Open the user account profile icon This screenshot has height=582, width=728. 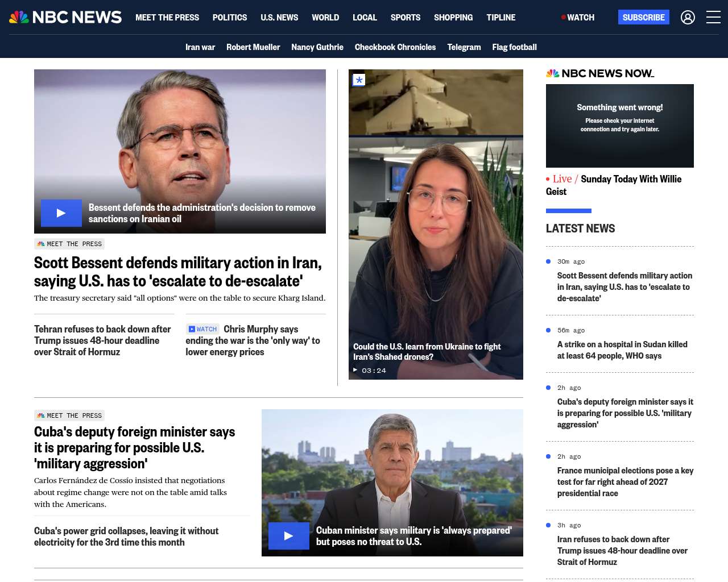click(x=688, y=18)
